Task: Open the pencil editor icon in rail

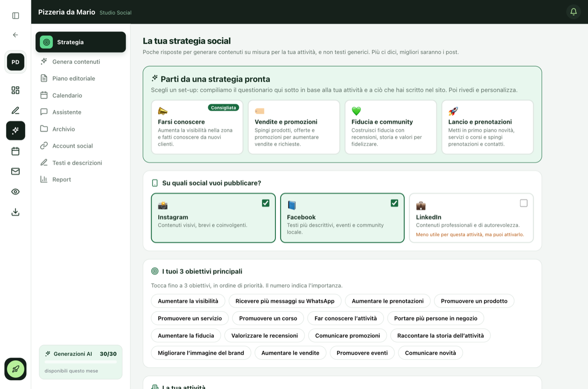Action: [16, 110]
